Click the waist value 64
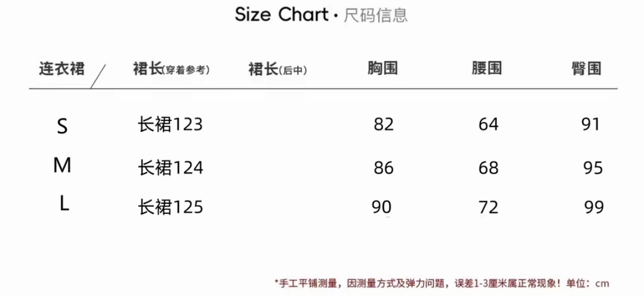The height and width of the screenshot is (296, 644). pyautogui.click(x=488, y=124)
